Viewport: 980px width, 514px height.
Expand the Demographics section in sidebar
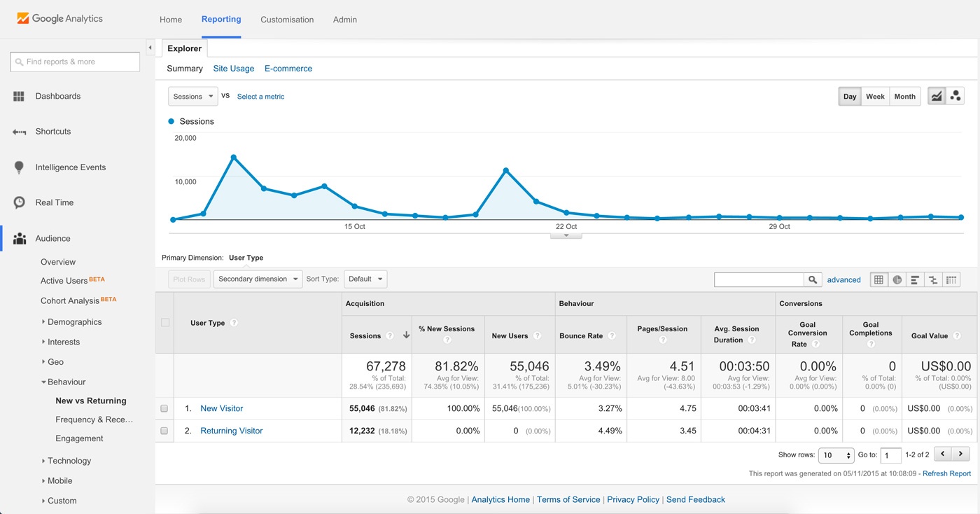point(74,322)
